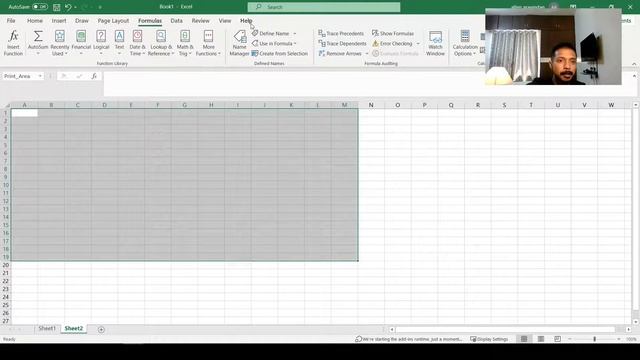Click zoom out minus button
640x360 pixels.
tap(570, 339)
